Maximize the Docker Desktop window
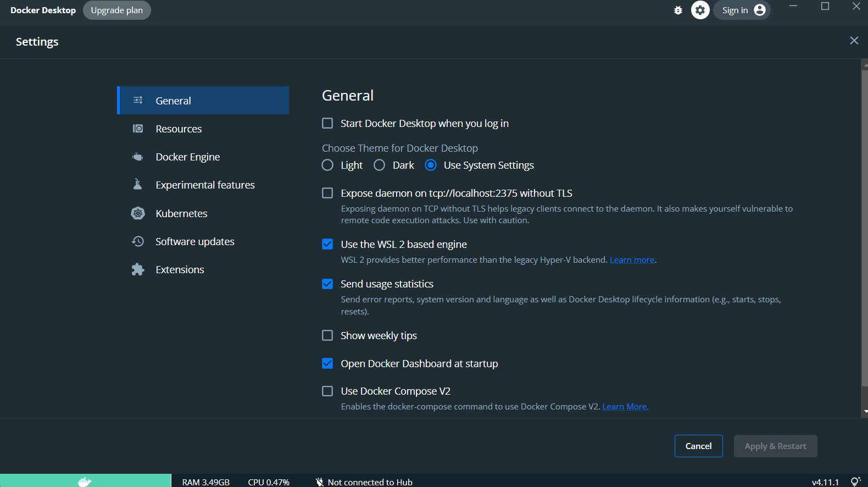Screen dimensions: 868x487 [825, 6]
